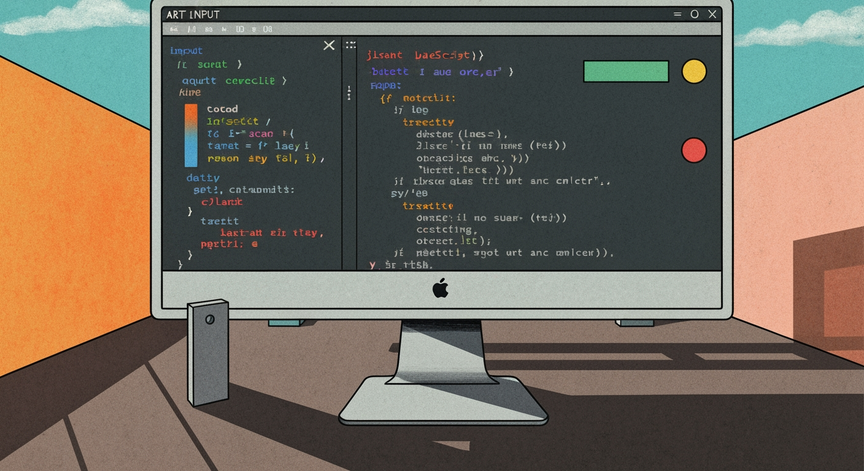
Task: Click the ART INPUT window title
Action: click(193, 14)
